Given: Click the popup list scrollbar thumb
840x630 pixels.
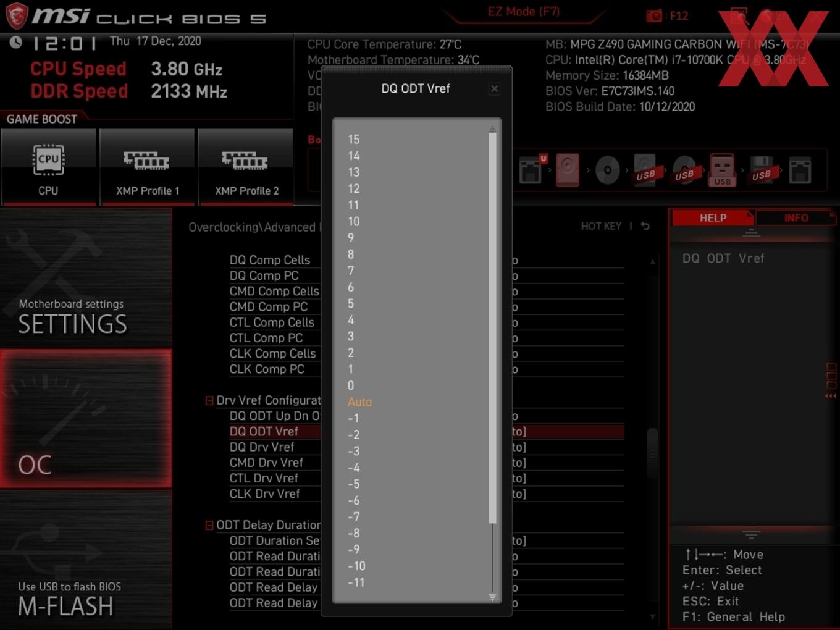Looking at the screenshot, I should click(x=492, y=328).
